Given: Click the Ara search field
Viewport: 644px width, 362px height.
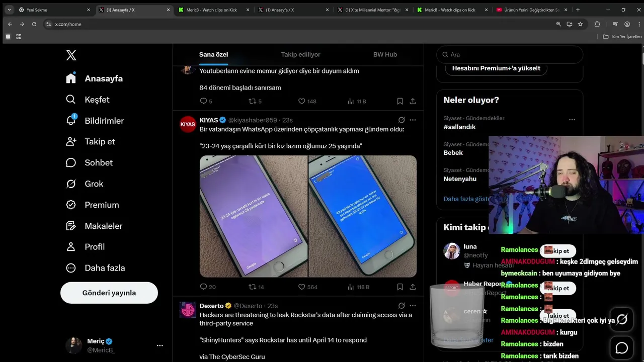Looking at the screenshot, I should coord(510,54).
